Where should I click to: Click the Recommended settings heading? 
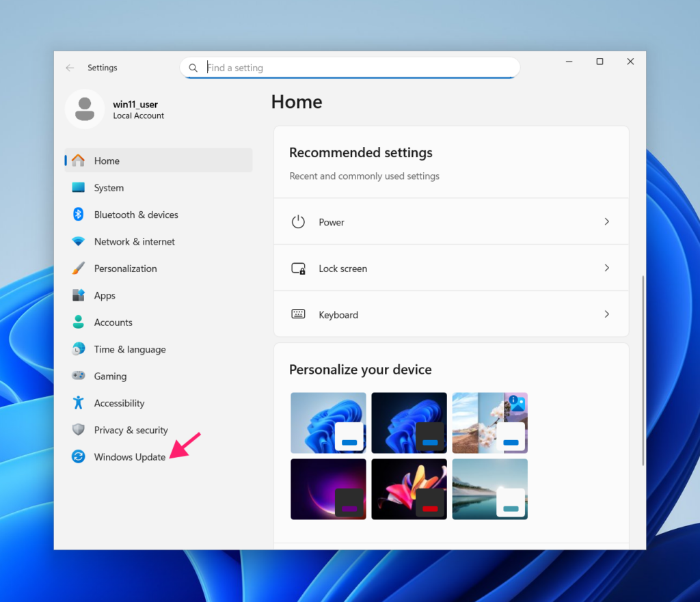[x=361, y=152]
